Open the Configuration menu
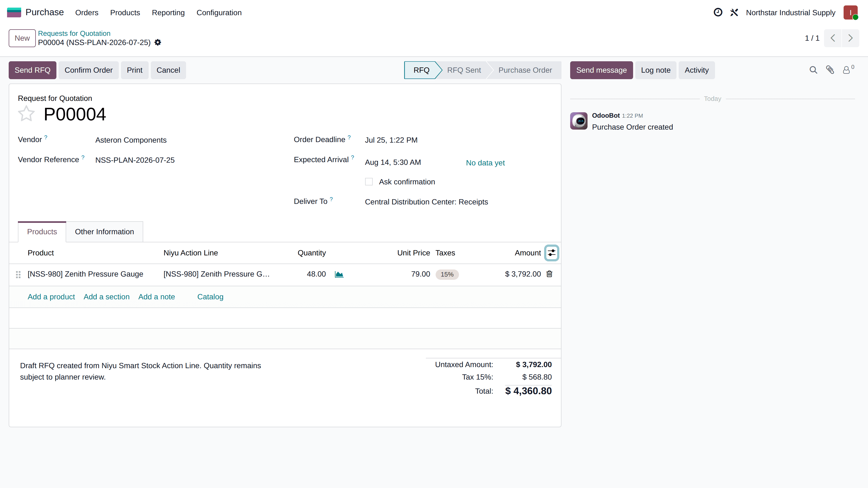The image size is (868, 488). coord(219,12)
